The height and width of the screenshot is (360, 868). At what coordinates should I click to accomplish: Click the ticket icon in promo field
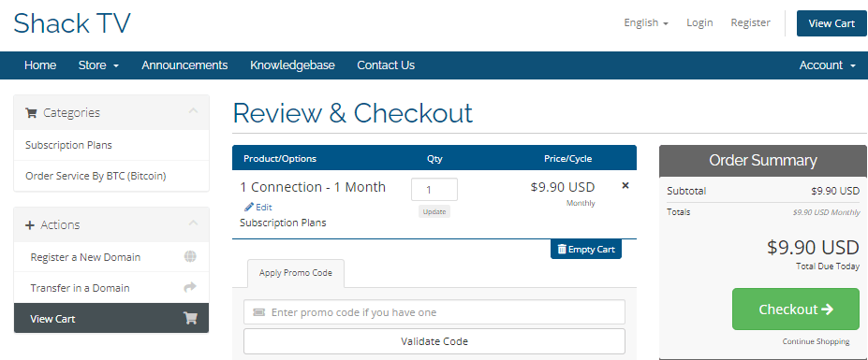click(x=259, y=312)
